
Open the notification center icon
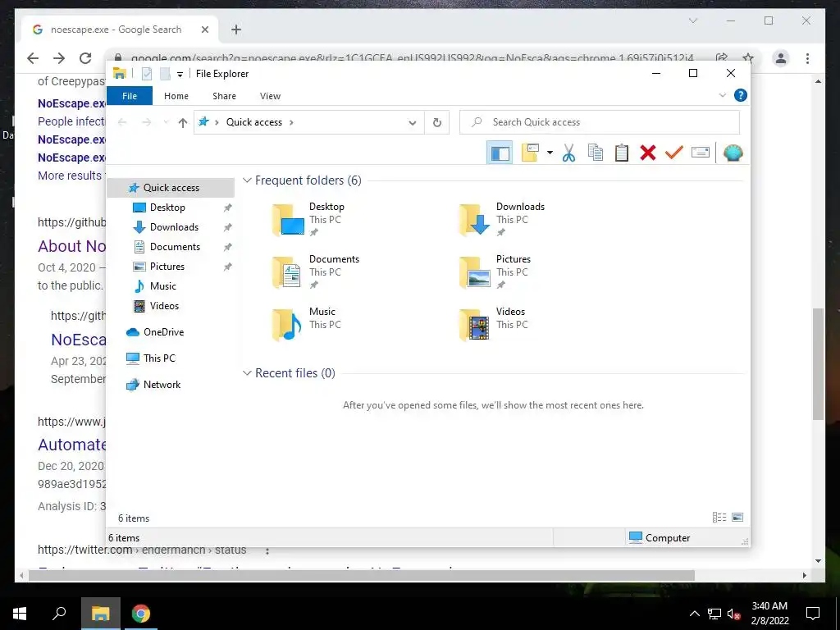point(813,614)
